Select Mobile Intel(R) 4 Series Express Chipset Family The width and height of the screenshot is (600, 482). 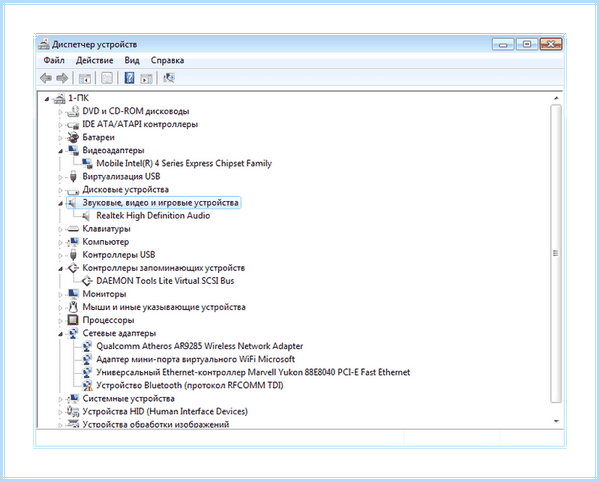[184, 163]
